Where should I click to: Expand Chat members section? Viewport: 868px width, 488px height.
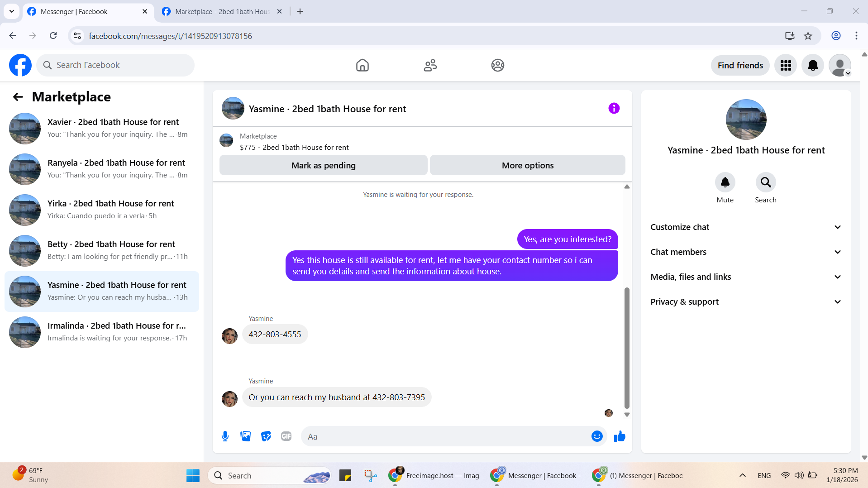(x=746, y=252)
